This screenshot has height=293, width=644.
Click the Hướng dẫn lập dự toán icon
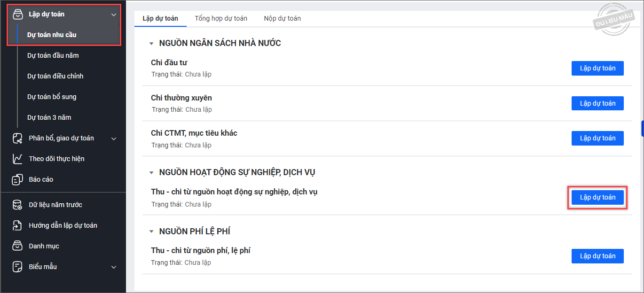click(x=17, y=225)
